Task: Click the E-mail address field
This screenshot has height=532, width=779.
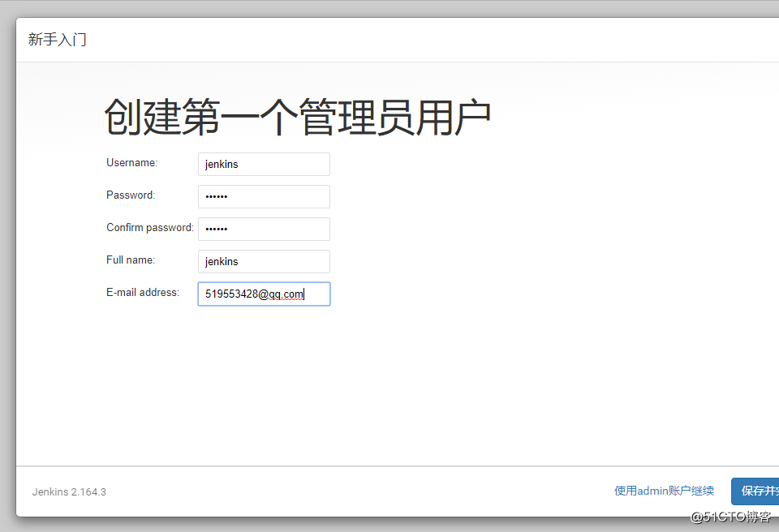Action: pos(263,294)
